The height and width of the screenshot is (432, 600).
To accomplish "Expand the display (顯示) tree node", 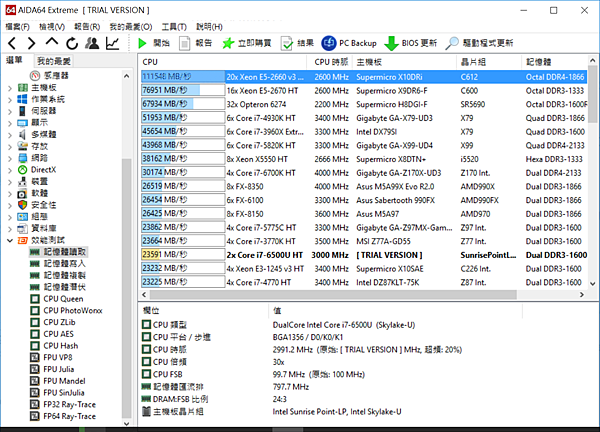I will coord(10,123).
